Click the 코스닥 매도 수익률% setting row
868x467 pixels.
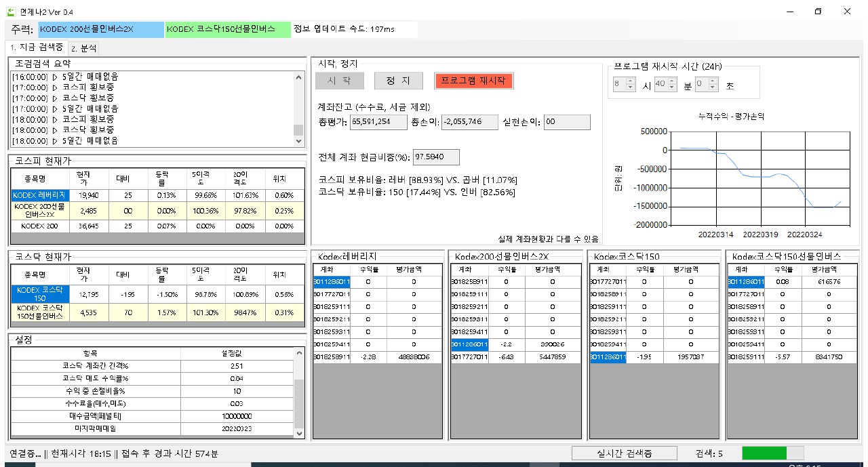pyautogui.click(x=153, y=378)
